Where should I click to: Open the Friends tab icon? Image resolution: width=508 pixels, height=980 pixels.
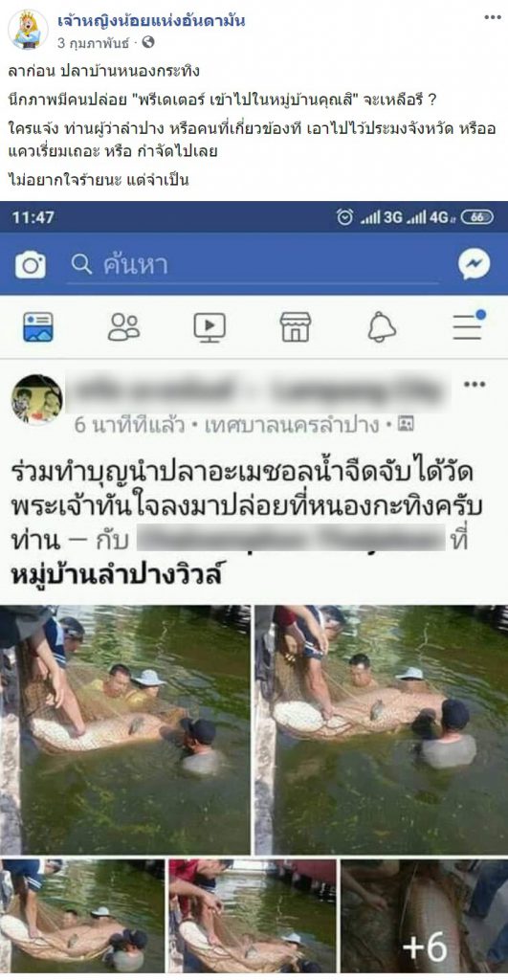point(123,327)
